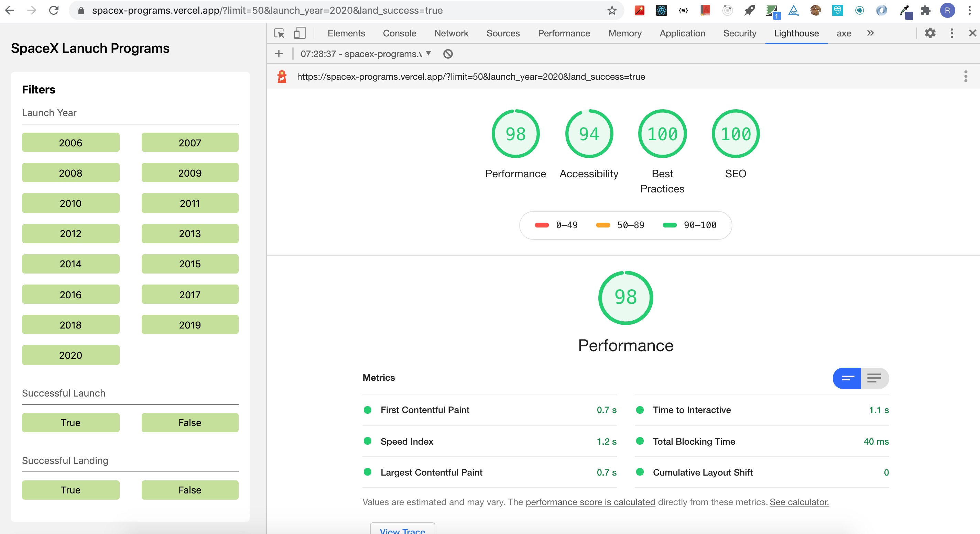Clear all Lighthouse reports icon

point(448,54)
